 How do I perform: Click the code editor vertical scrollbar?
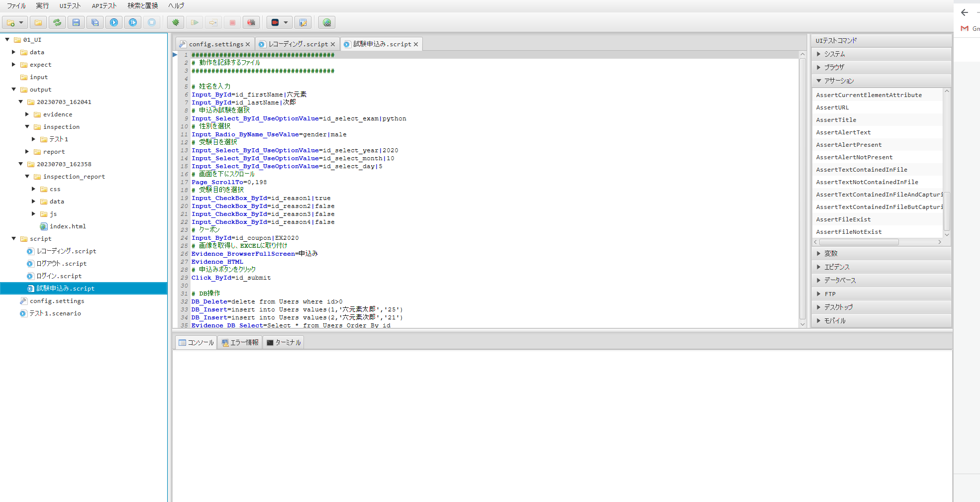click(x=802, y=189)
